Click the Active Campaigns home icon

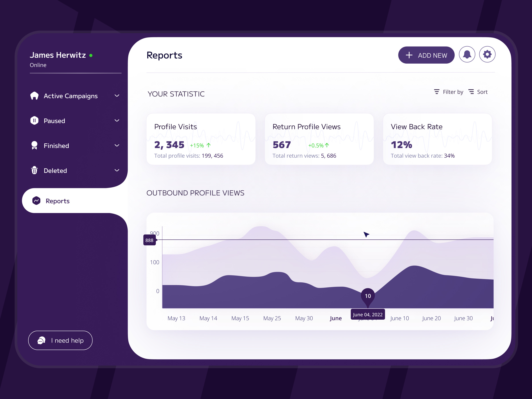click(x=34, y=96)
